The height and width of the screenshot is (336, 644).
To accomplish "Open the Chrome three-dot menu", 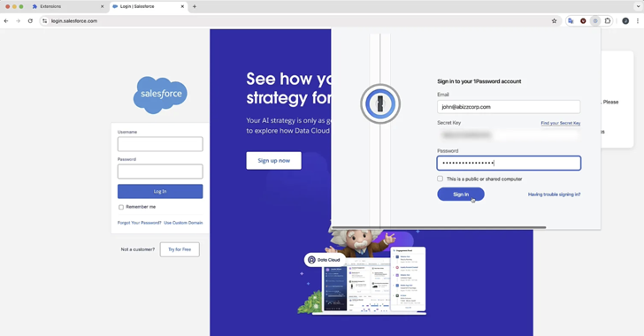I will pyautogui.click(x=638, y=21).
